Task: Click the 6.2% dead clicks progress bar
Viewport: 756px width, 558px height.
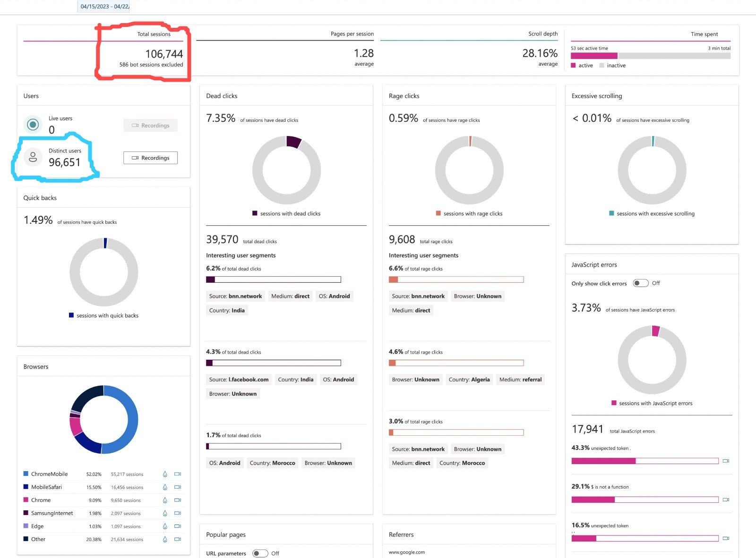Action: point(274,279)
